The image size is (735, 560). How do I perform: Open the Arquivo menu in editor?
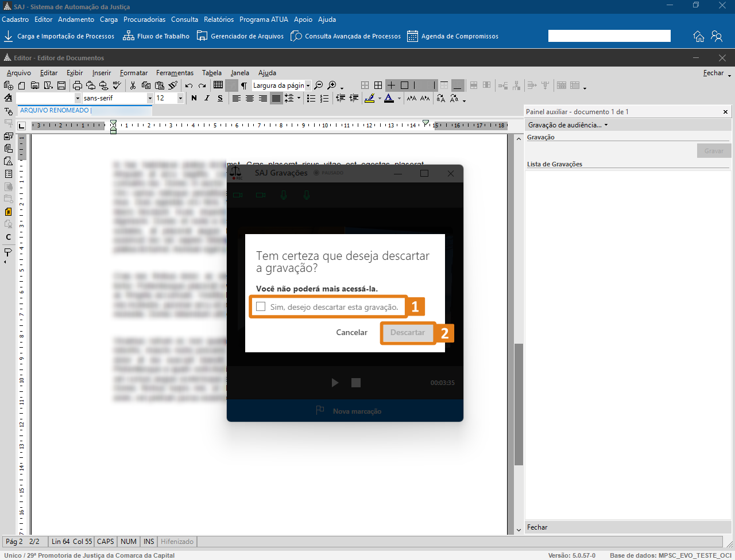(x=19, y=73)
